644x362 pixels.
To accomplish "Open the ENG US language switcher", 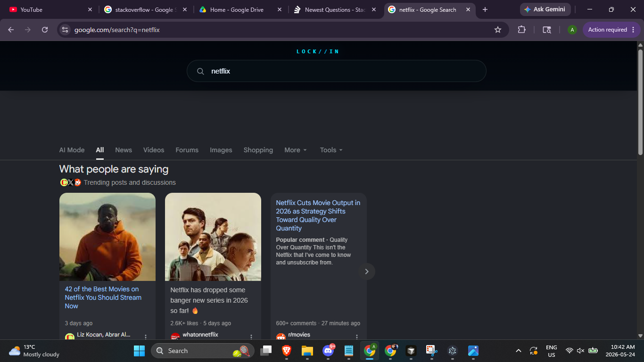I will pyautogui.click(x=552, y=351).
